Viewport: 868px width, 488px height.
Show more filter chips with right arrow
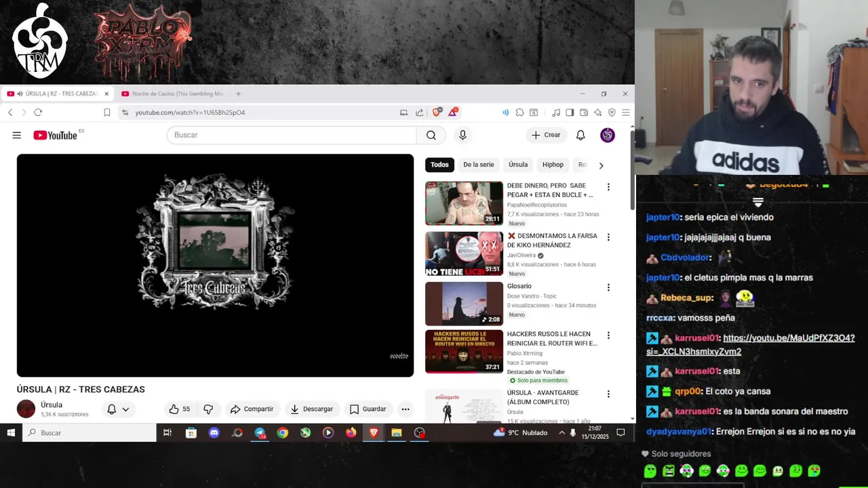coord(601,165)
